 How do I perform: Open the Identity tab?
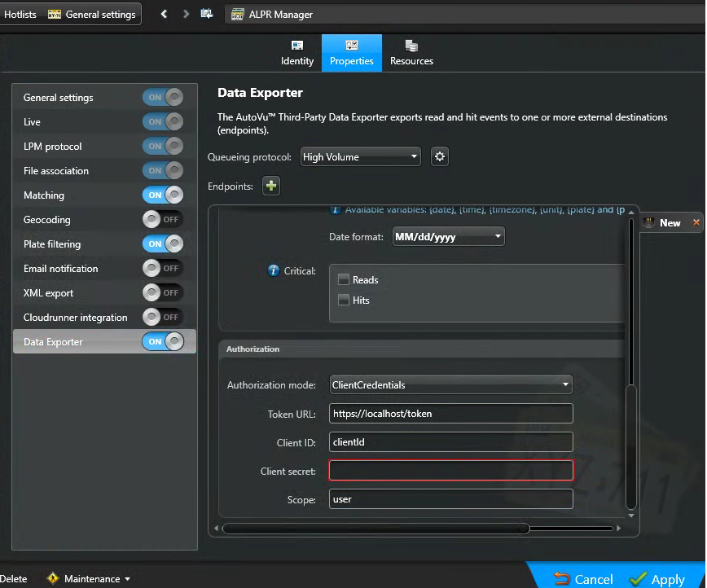click(x=297, y=54)
